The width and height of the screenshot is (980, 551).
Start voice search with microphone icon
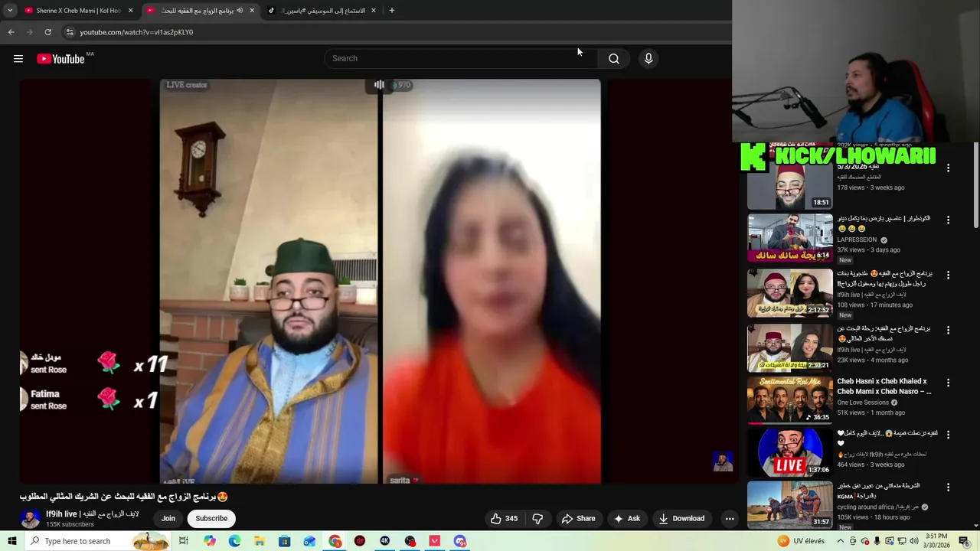point(648,59)
